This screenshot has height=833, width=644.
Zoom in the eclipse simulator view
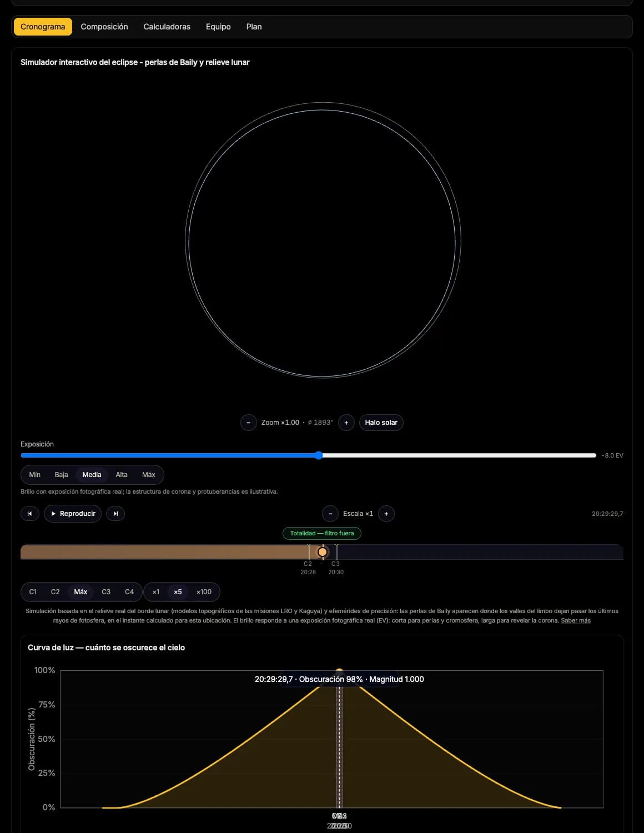tap(346, 423)
